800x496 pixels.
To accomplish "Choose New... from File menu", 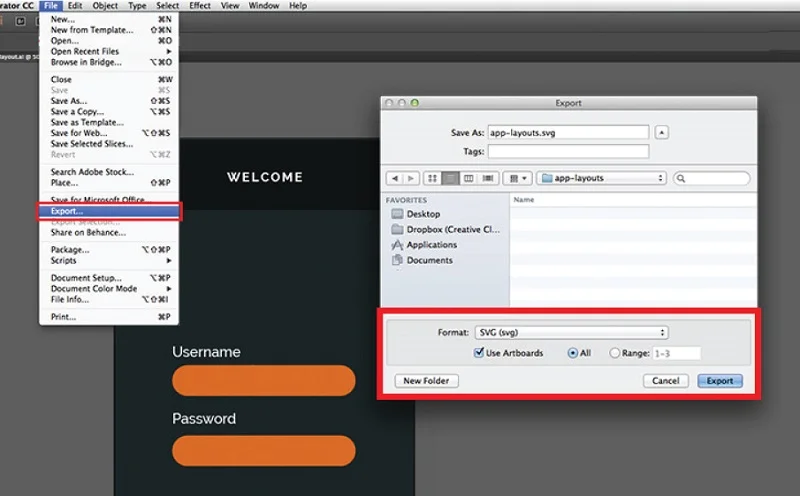I will (x=109, y=19).
